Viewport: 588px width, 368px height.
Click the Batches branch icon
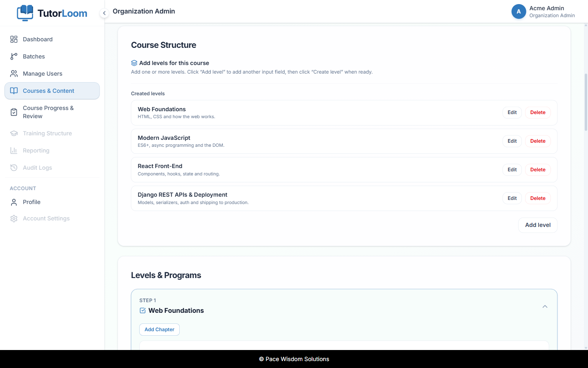(x=14, y=56)
